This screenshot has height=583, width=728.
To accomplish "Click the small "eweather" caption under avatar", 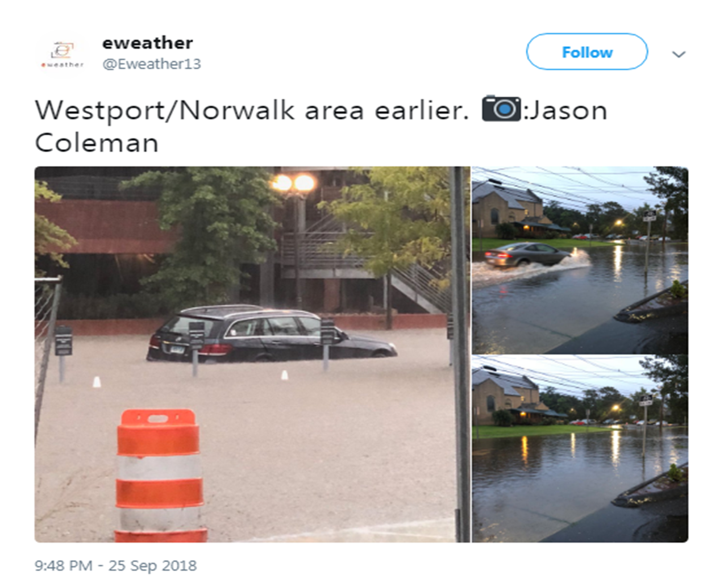I will click(x=62, y=65).
